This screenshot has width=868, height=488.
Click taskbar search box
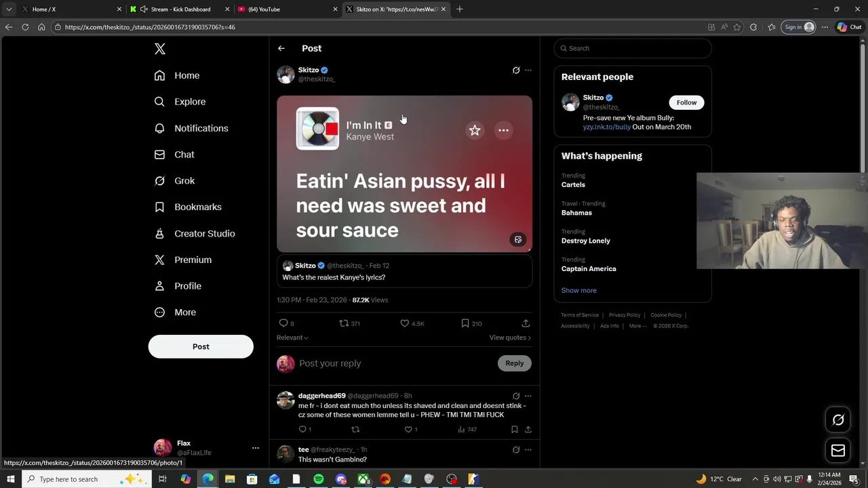(x=87, y=479)
